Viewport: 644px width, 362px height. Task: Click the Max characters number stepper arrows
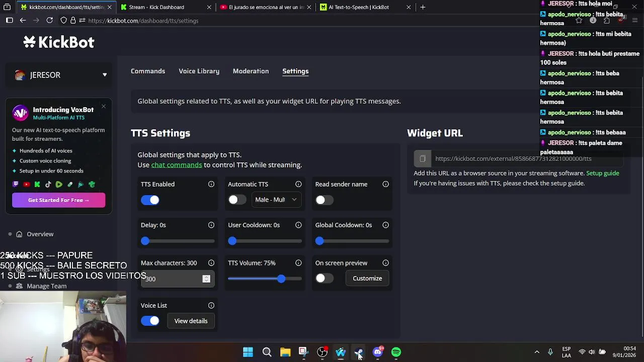(x=206, y=279)
